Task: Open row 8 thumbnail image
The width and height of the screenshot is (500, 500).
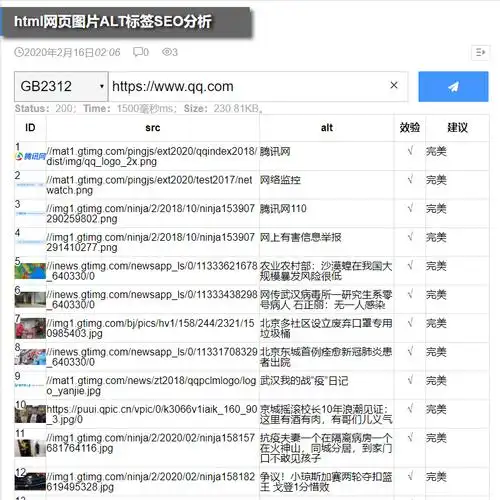Action: pos(30,357)
